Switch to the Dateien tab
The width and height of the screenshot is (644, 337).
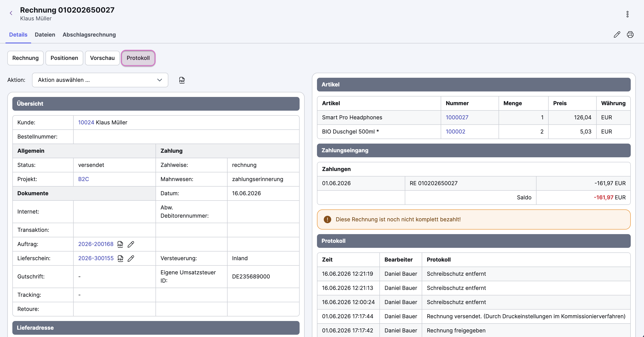(45, 35)
